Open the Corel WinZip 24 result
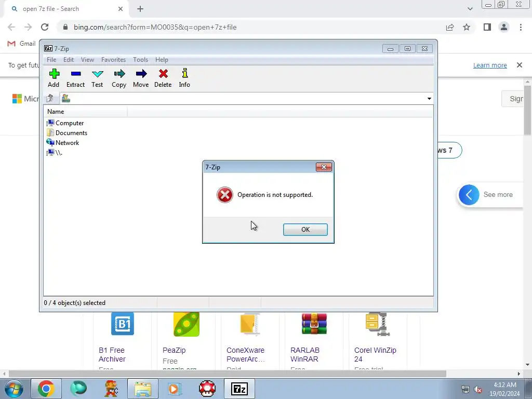 click(375, 354)
